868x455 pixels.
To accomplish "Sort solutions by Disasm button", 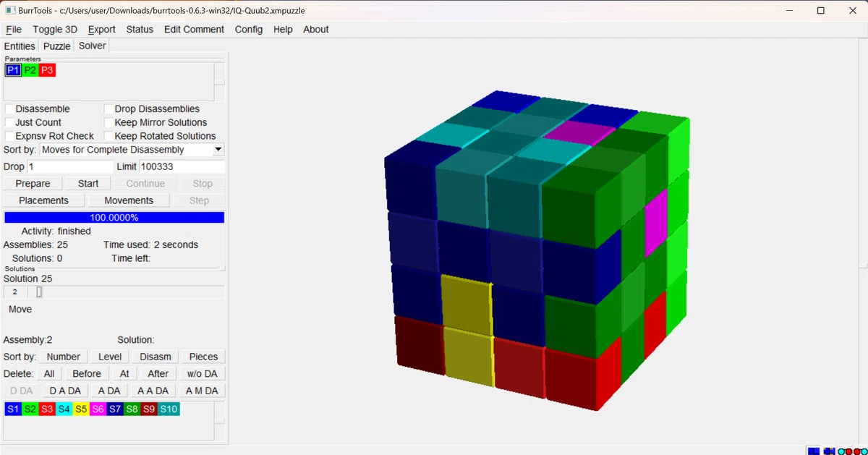I will tap(156, 357).
